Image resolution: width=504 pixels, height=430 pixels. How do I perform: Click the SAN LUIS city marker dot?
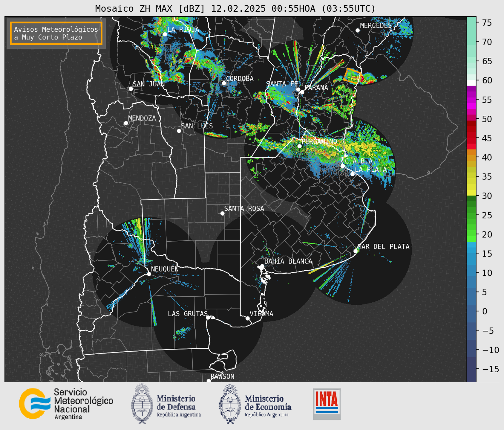(179, 131)
